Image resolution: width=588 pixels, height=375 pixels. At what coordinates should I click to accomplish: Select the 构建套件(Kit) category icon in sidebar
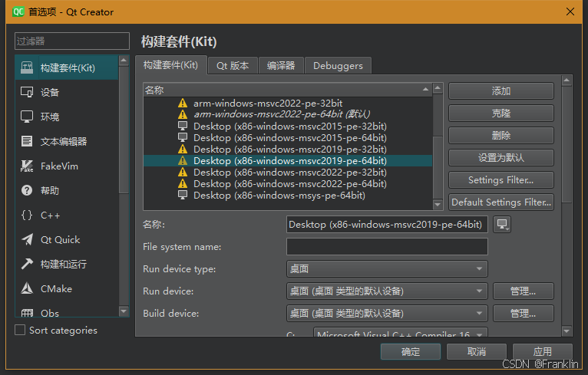tap(27, 67)
